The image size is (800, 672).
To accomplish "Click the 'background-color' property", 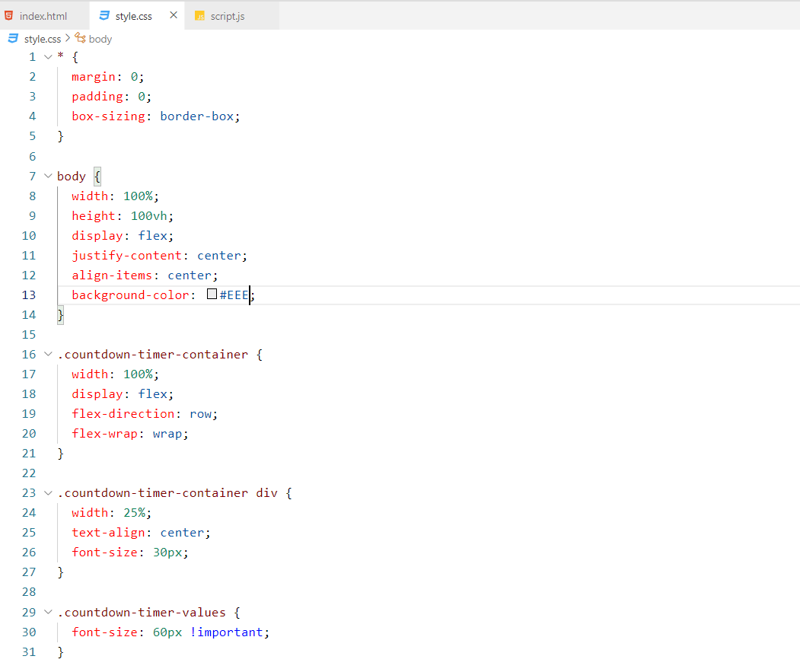I will [x=130, y=295].
